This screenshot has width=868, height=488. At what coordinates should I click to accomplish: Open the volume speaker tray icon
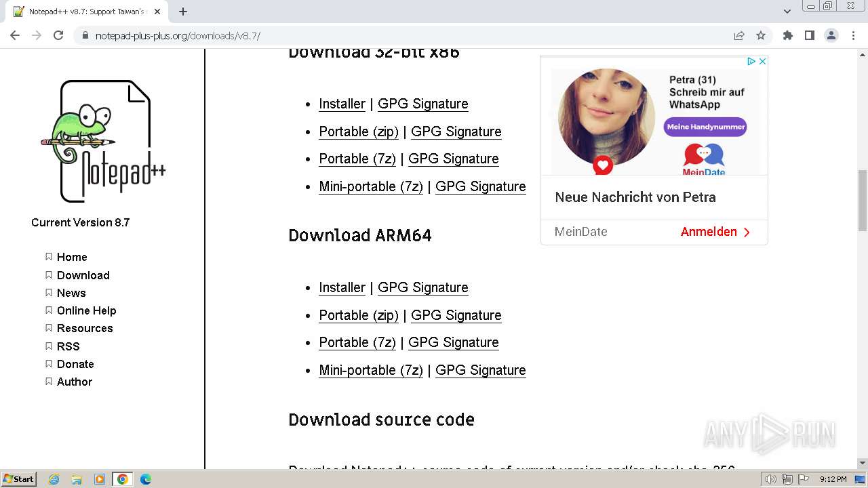771,479
